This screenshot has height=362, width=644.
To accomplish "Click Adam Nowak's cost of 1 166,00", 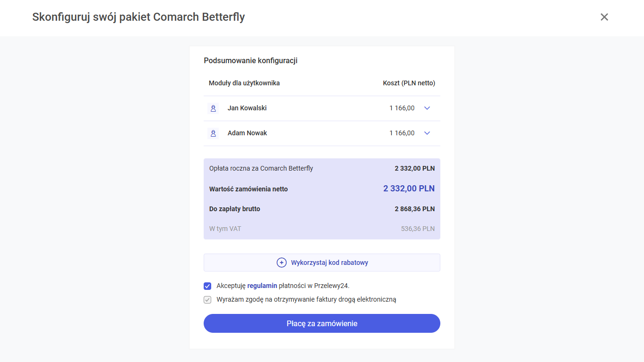I will [402, 133].
